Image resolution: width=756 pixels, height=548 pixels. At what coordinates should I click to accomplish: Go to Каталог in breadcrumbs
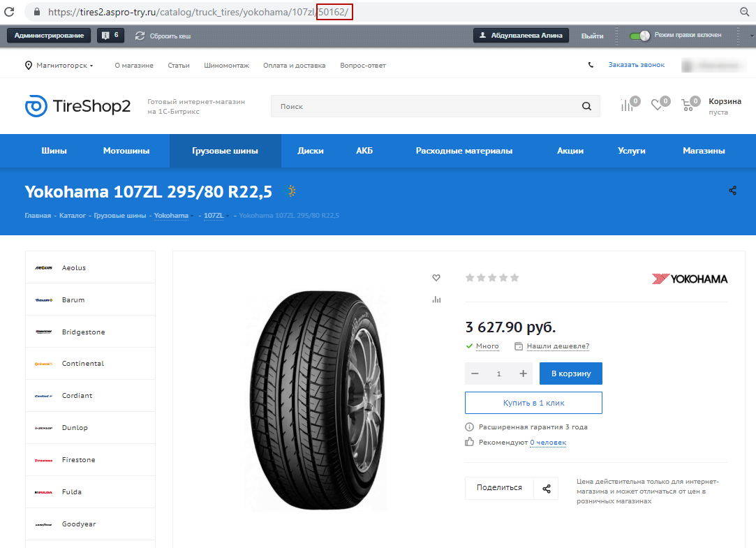[73, 216]
